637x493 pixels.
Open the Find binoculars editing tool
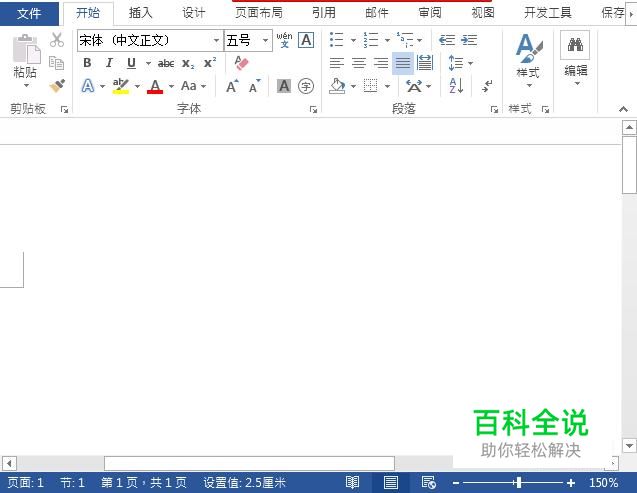(x=575, y=45)
